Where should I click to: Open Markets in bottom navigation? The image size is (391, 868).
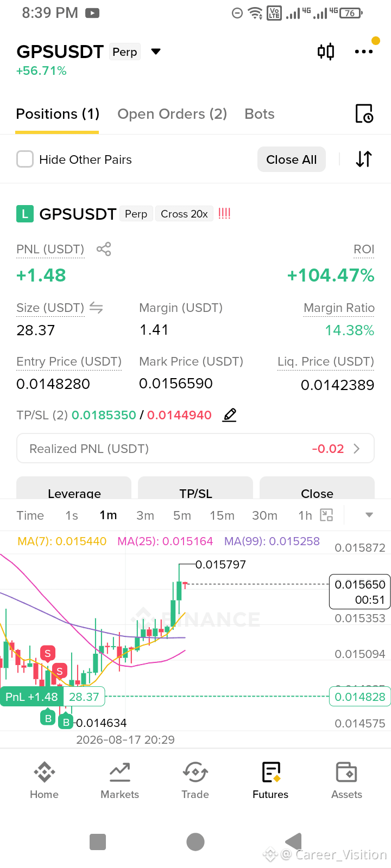click(119, 781)
